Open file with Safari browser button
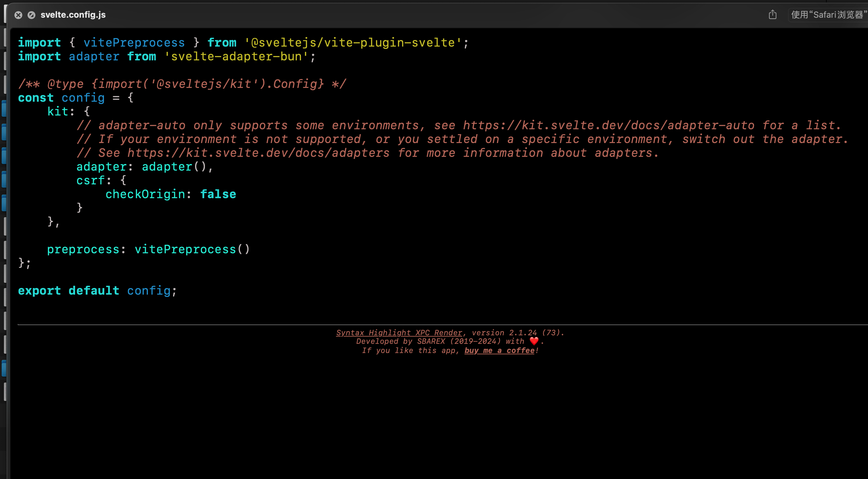Image resolution: width=868 pixels, height=479 pixels. [829, 14]
